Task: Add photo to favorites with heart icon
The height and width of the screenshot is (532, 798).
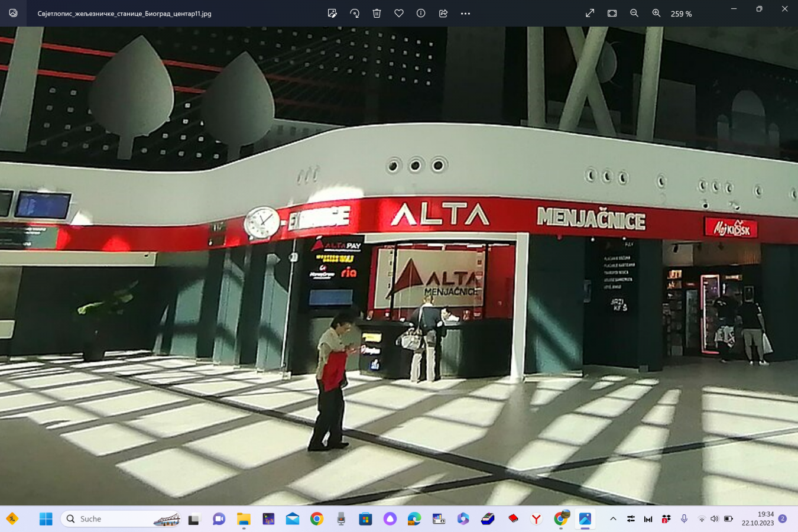Action: point(399,13)
